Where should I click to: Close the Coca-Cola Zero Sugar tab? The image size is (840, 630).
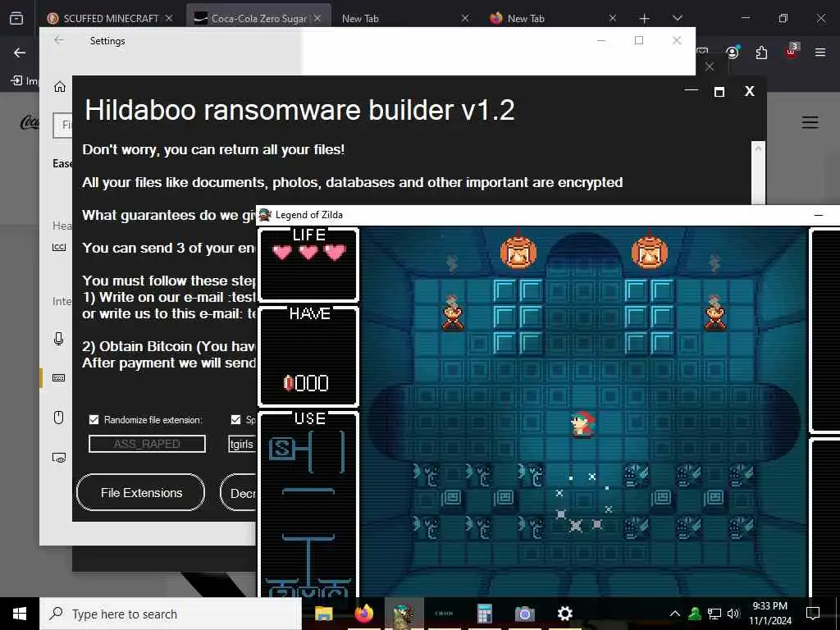click(x=317, y=18)
